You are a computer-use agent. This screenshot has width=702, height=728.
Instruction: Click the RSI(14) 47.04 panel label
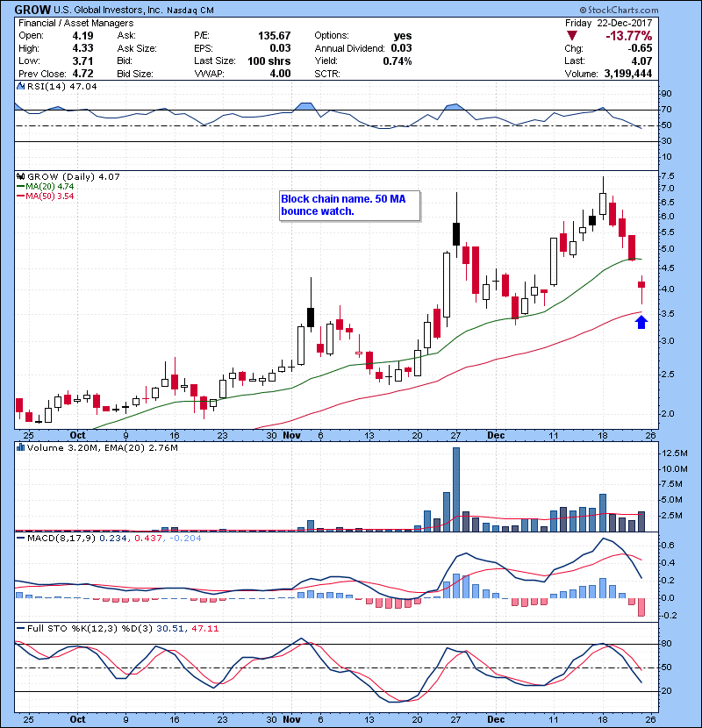click(x=61, y=86)
